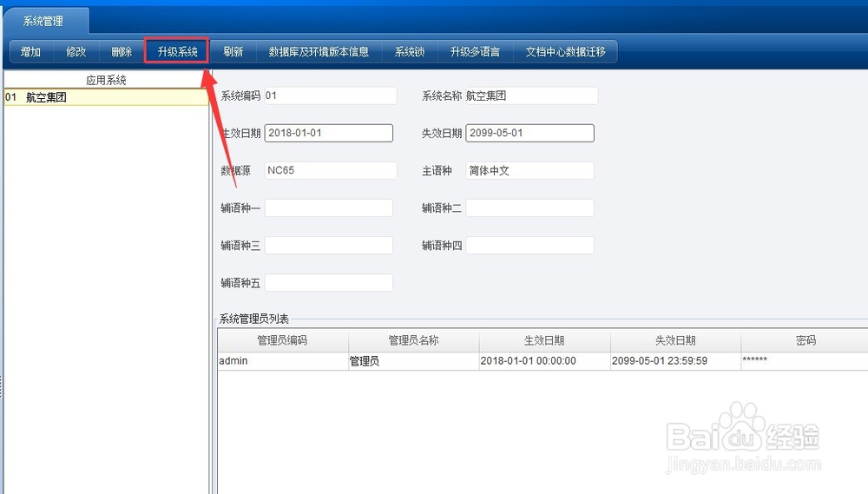Open 文档中心数据迁移
This screenshot has width=868, height=494.
565,51
